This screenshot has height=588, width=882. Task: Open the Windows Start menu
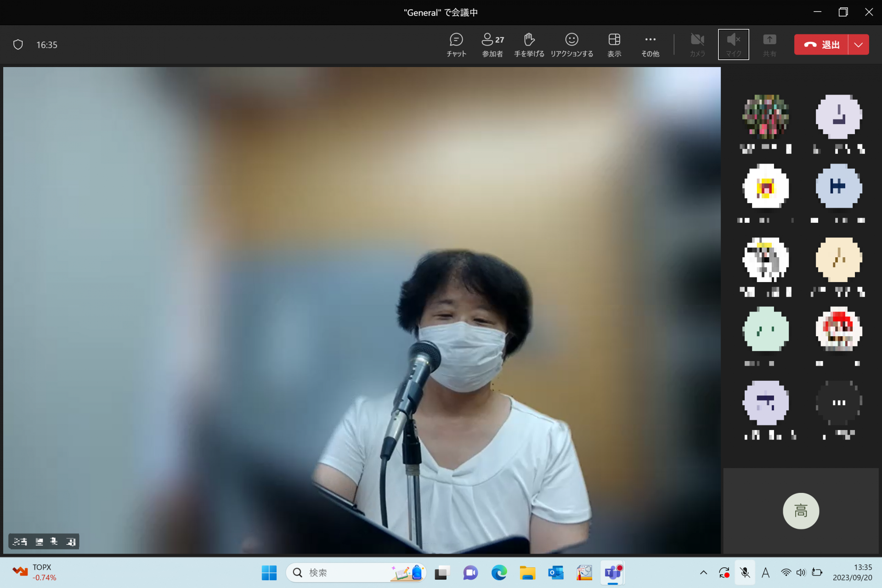pos(269,573)
